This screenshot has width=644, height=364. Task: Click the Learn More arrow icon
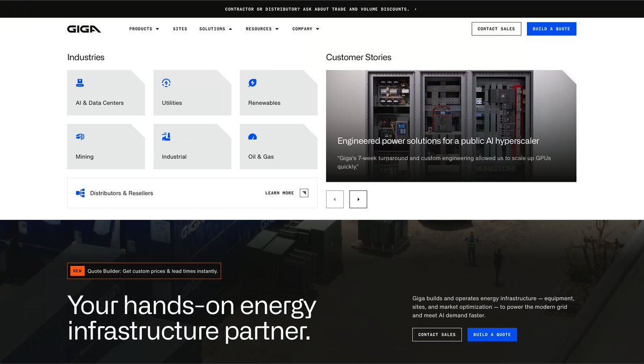click(304, 193)
